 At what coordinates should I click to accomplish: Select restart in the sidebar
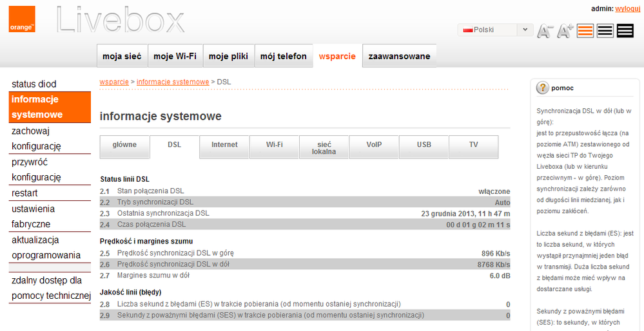point(24,193)
